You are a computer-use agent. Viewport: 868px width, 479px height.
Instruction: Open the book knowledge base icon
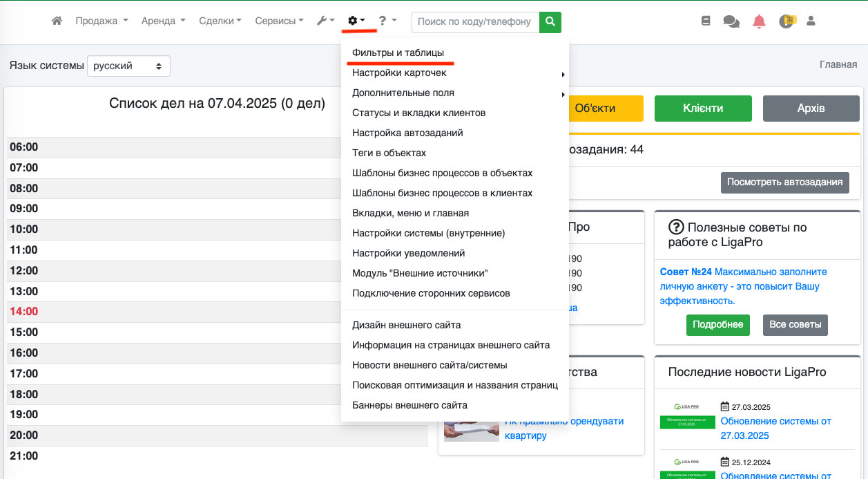click(705, 21)
